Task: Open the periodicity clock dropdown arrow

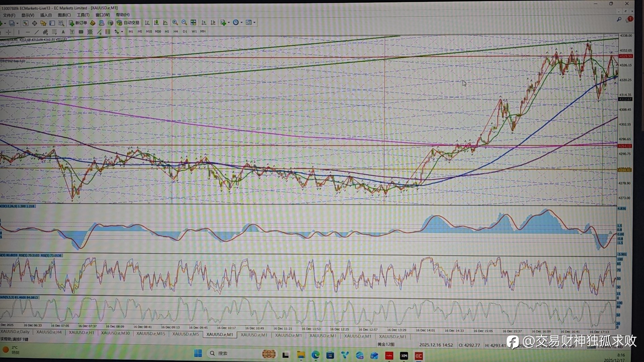Action: pyautogui.click(x=241, y=22)
